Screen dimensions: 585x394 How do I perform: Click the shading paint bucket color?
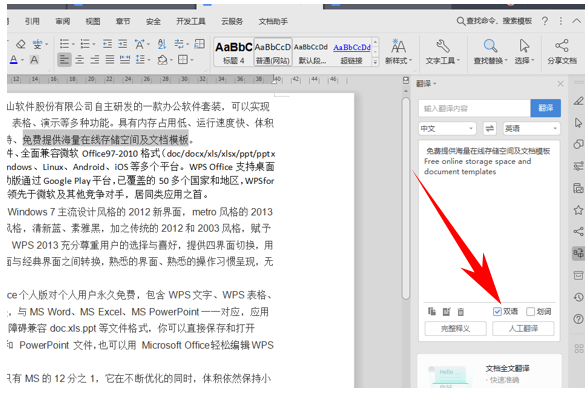[x=163, y=60]
